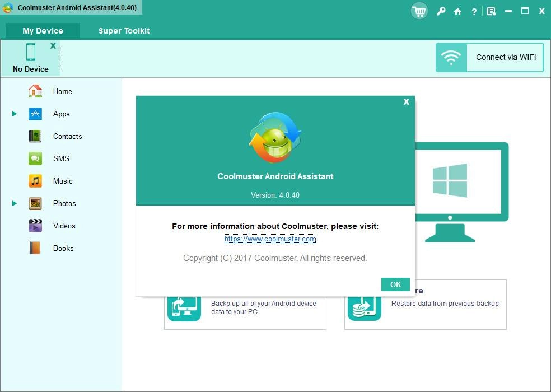This screenshot has width=551, height=392.
Task: Select Music in the sidebar
Action: pyautogui.click(x=63, y=181)
